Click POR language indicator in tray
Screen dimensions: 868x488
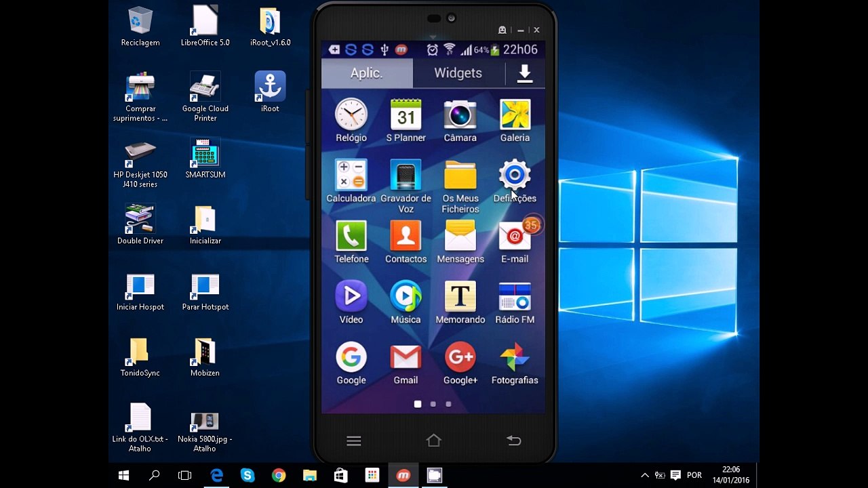click(x=694, y=475)
